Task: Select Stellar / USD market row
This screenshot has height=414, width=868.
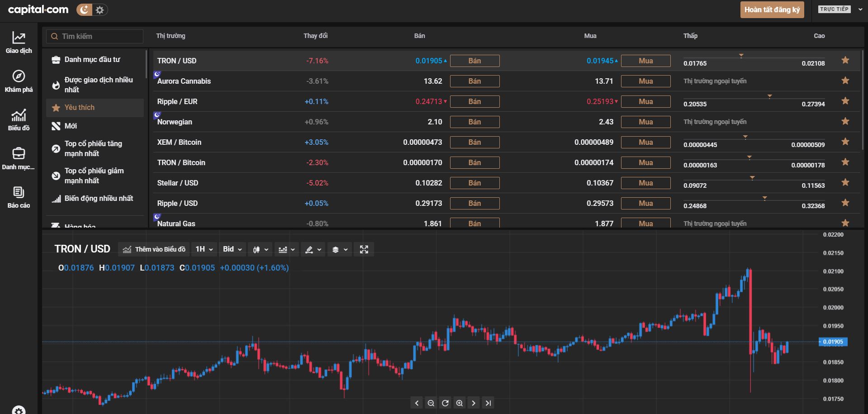Action: point(507,183)
